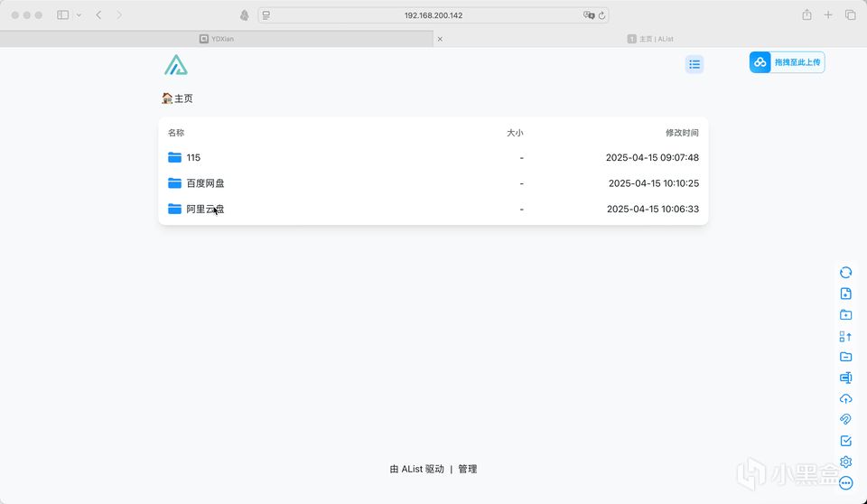Expand sidebar dropdown chevron in Safari
This screenshot has height=504, width=867.
[x=79, y=15]
